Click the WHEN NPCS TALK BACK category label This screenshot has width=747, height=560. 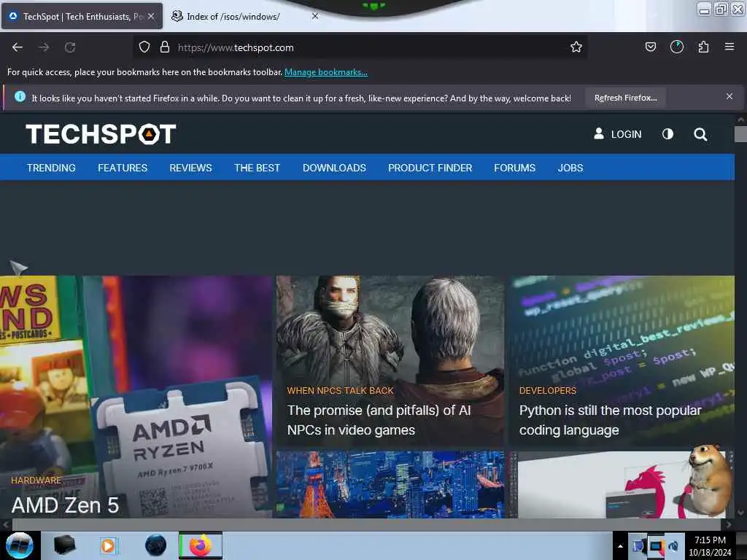[340, 391]
